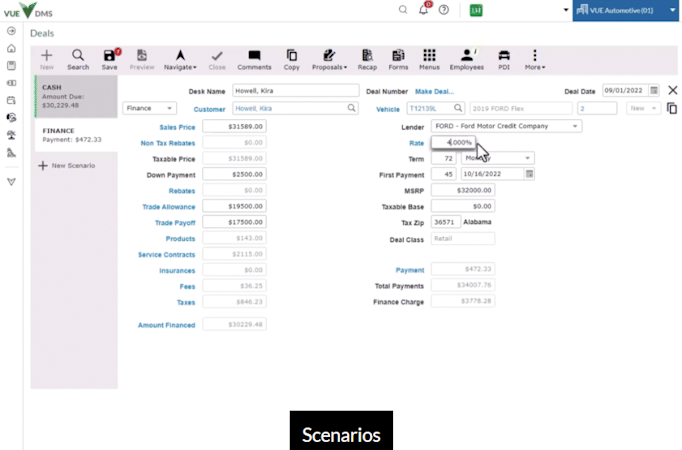Screen dimensions: 682x450
Task: Click the Customer link label
Action: (209, 109)
